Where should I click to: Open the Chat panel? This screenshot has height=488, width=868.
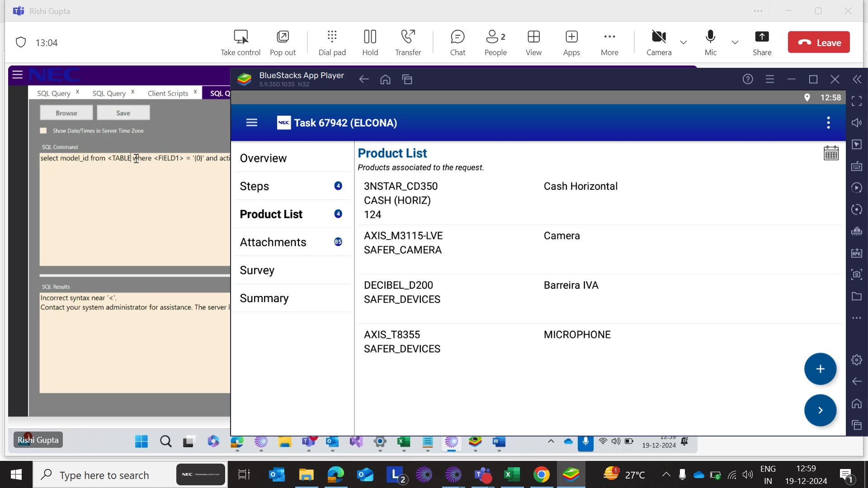pyautogui.click(x=458, y=43)
